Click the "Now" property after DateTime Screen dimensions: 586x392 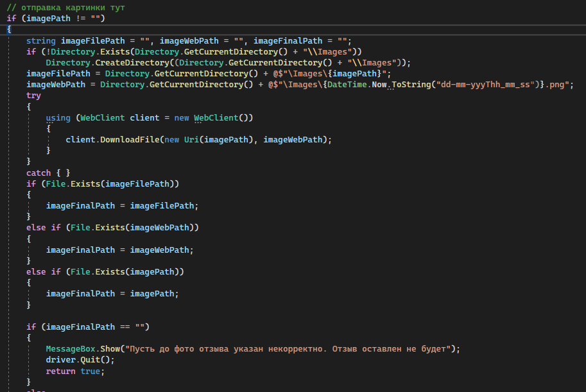point(379,85)
